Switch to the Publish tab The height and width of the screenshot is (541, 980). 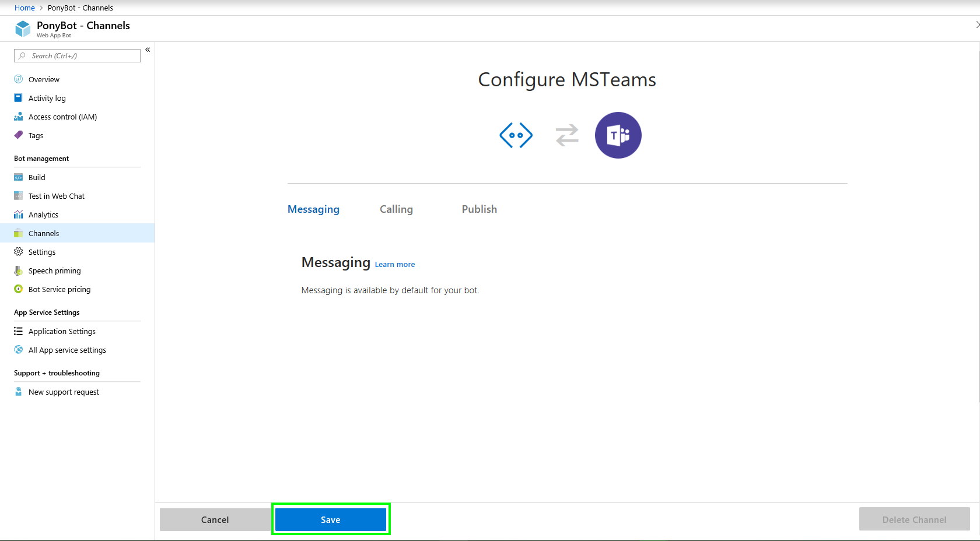[x=480, y=209]
